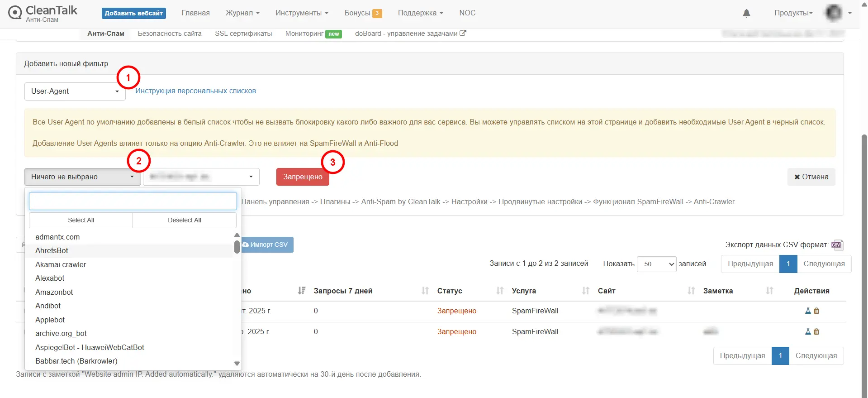Click dropdown list scroll up arrow
This screenshot has height=398, width=868.
click(237, 235)
